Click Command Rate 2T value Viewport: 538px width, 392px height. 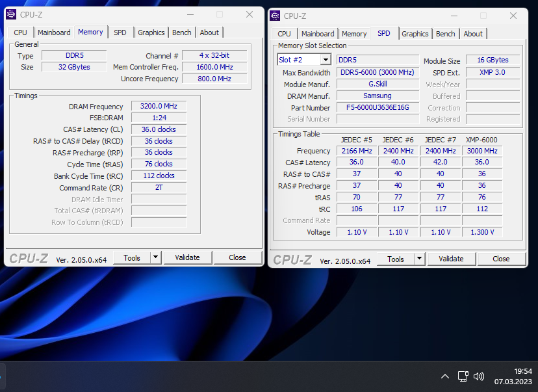click(159, 187)
